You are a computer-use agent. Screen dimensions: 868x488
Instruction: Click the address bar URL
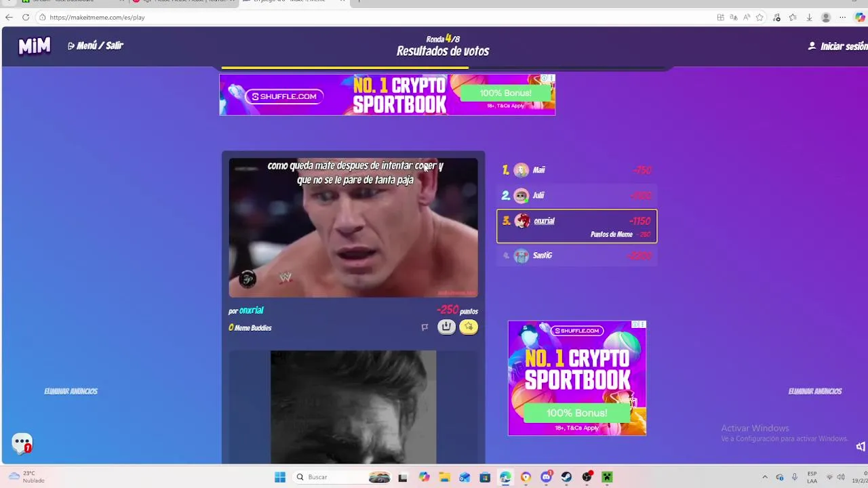point(97,17)
